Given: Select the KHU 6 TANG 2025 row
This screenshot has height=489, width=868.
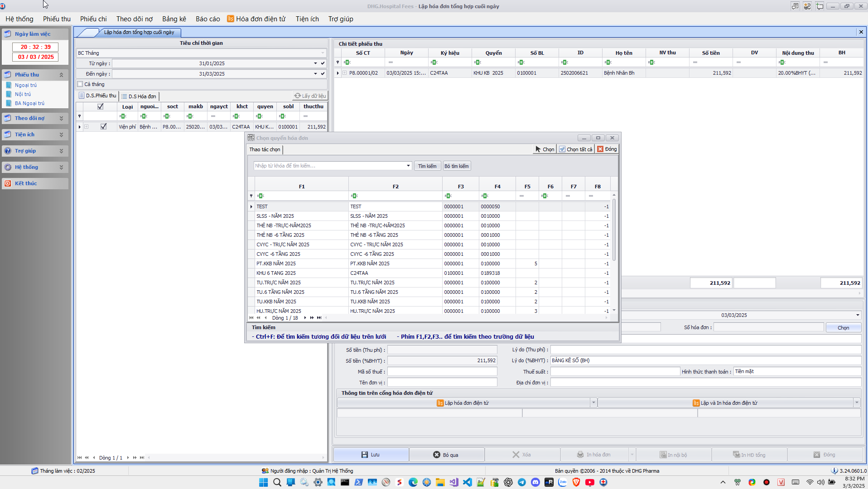Looking at the screenshot, I should 429,273.
